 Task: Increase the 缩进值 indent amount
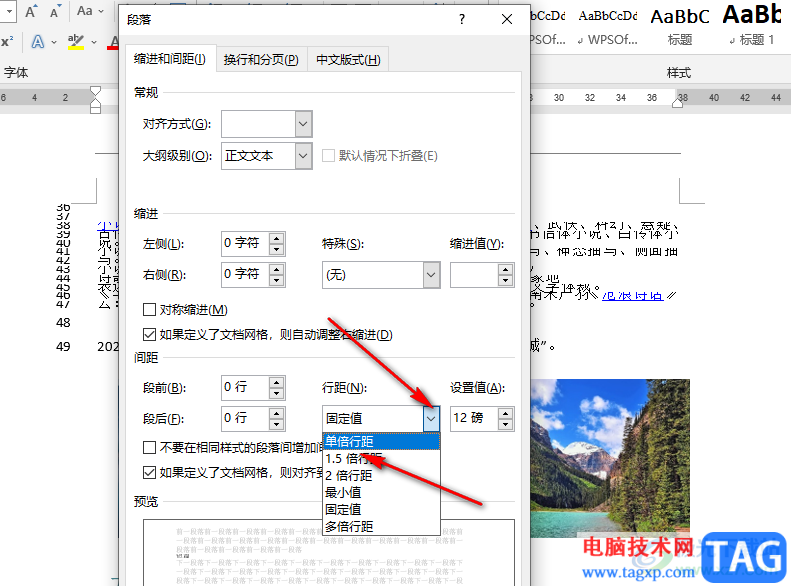click(505, 269)
